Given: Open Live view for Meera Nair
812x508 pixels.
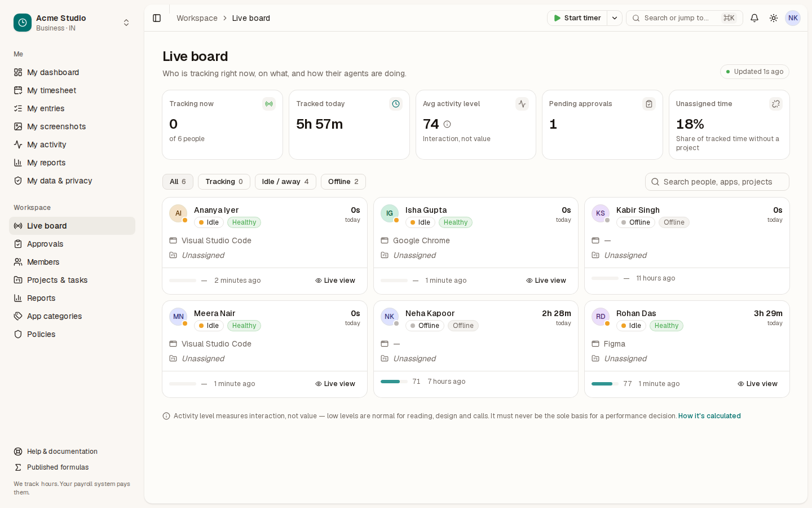Looking at the screenshot, I should point(336,384).
